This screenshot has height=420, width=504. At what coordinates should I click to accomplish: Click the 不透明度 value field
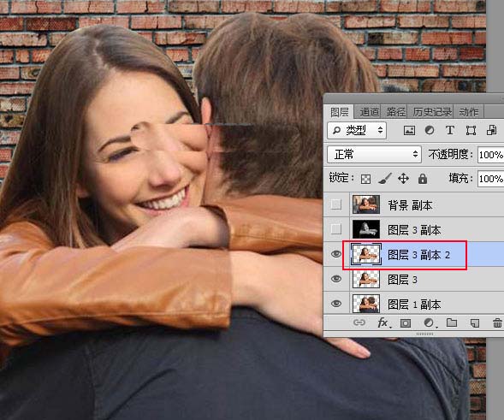(x=490, y=155)
